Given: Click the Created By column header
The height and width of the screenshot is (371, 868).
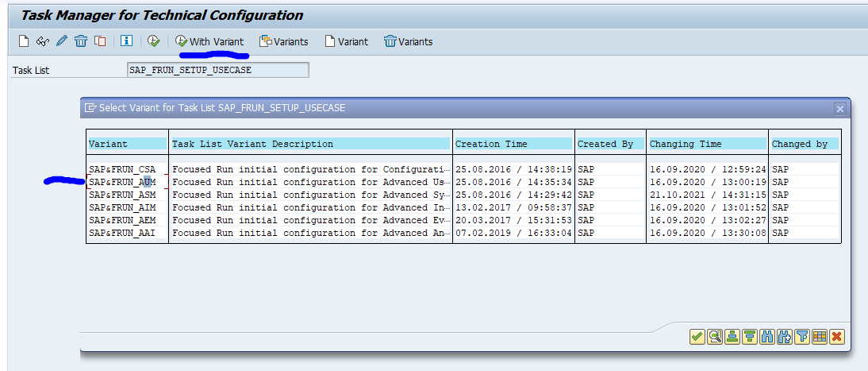Looking at the screenshot, I should point(610,144).
